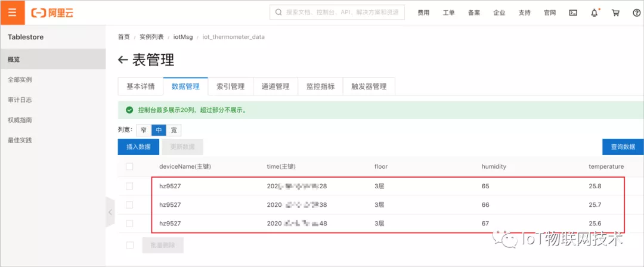Set column width to 宽

pos(174,130)
